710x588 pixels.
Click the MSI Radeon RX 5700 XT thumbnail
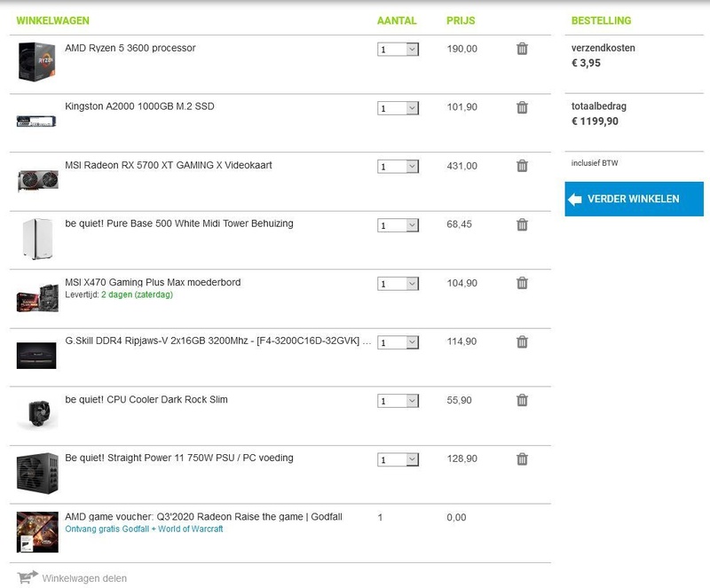pos(37,179)
